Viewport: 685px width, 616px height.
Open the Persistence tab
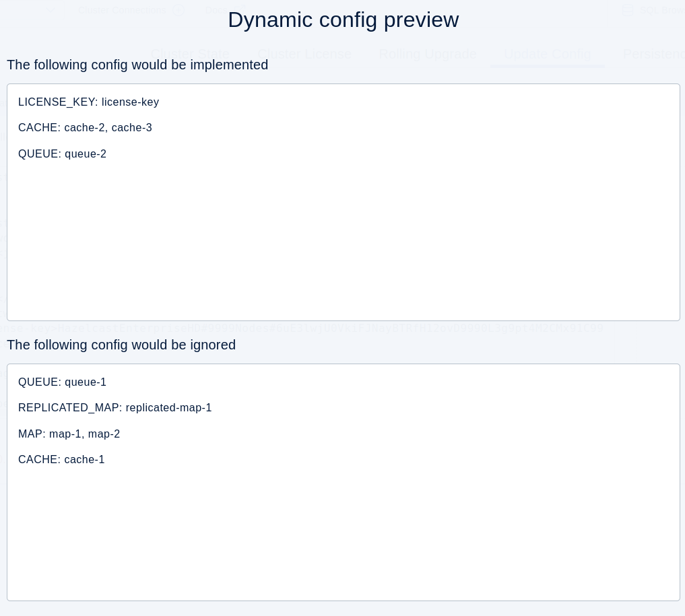click(x=654, y=54)
